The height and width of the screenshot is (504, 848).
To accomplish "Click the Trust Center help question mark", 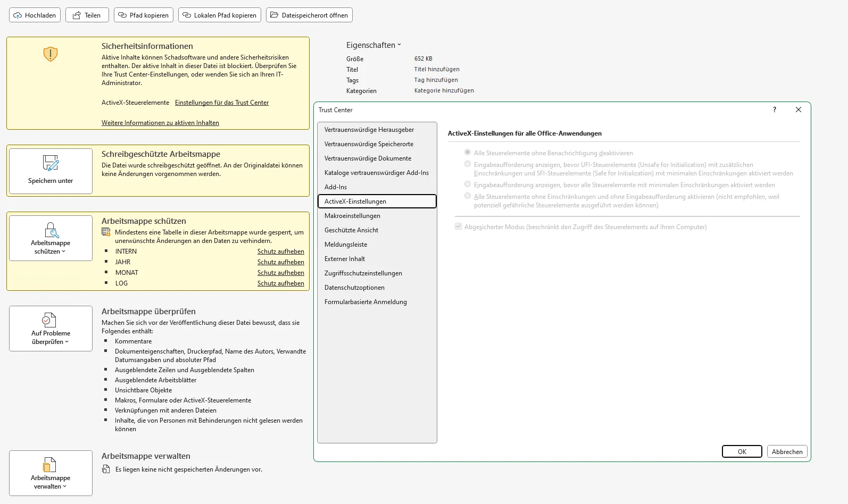I will pos(775,110).
